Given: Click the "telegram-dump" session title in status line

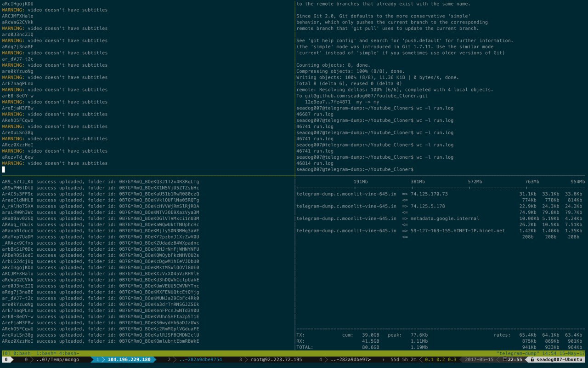Looking at the screenshot, I should click(517, 353).
